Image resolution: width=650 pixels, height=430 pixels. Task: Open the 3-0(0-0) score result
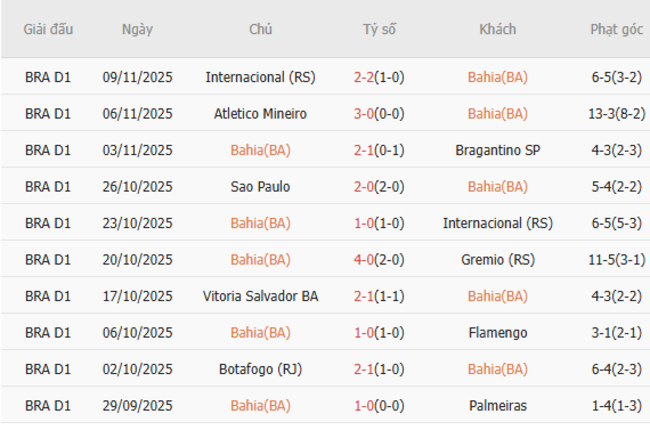click(379, 114)
